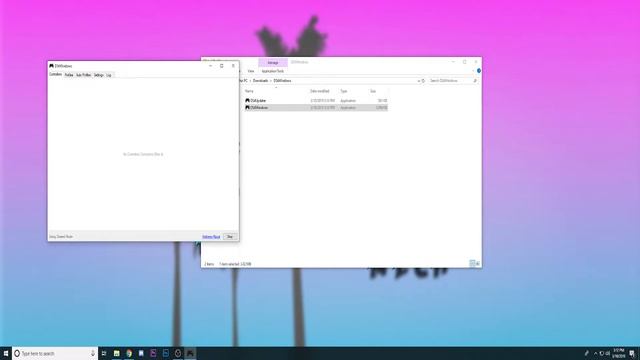Sort files by the Type column
This screenshot has height=360, width=640.
(344, 91)
